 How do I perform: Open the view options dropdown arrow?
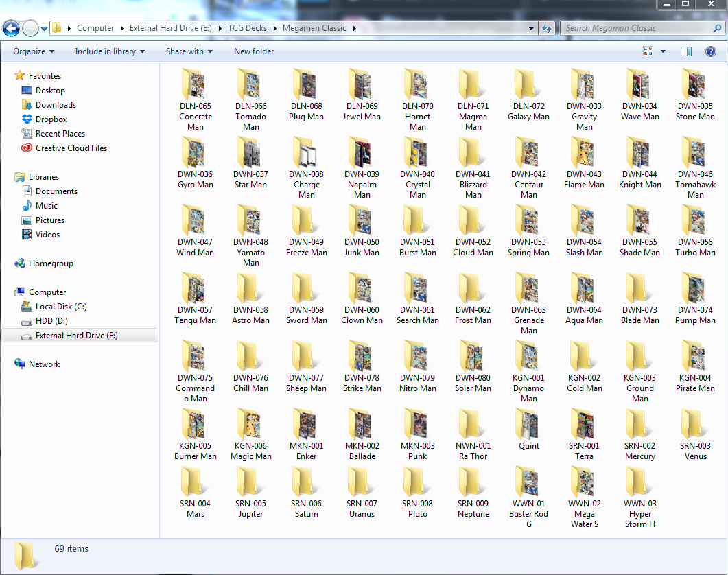coord(663,51)
